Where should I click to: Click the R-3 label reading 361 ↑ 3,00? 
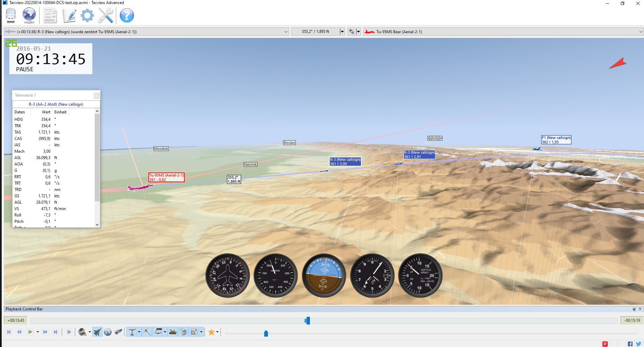[x=345, y=161]
